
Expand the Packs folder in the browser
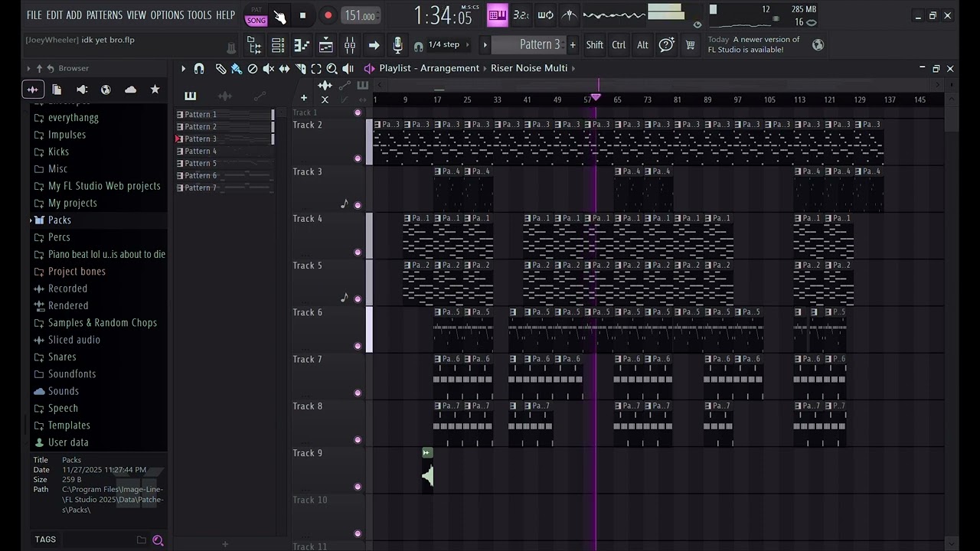pyautogui.click(x=60, y=220)
